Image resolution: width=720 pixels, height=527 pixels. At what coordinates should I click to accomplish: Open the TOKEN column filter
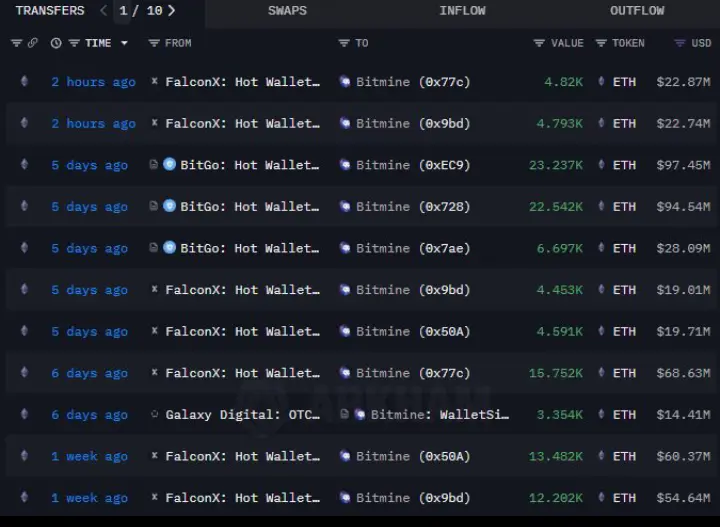click(x=601, y=43)
